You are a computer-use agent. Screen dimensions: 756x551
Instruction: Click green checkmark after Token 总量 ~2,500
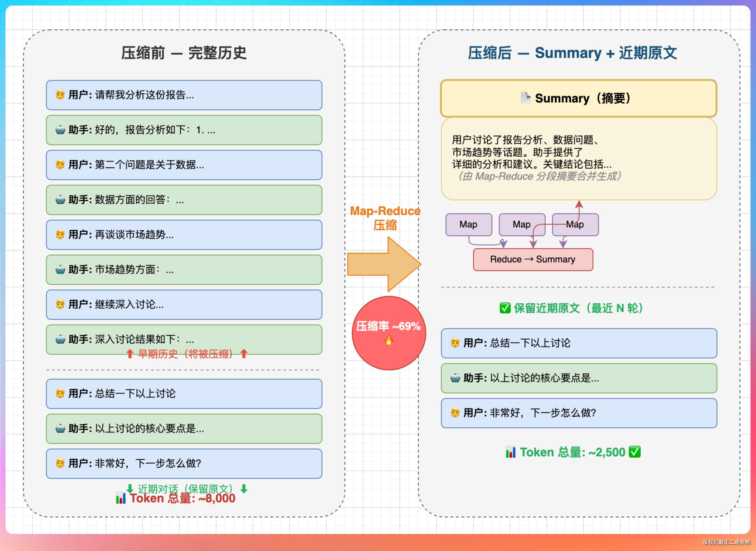(635, 452)
